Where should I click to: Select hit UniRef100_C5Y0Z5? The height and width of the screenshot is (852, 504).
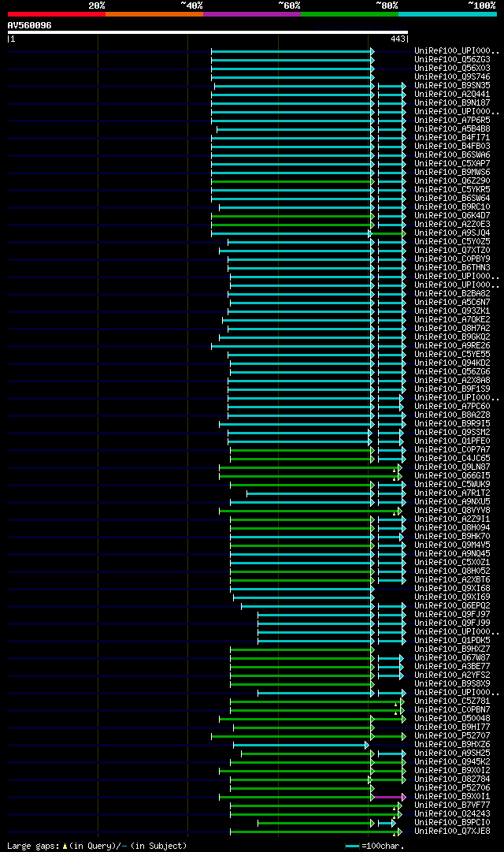452,242
